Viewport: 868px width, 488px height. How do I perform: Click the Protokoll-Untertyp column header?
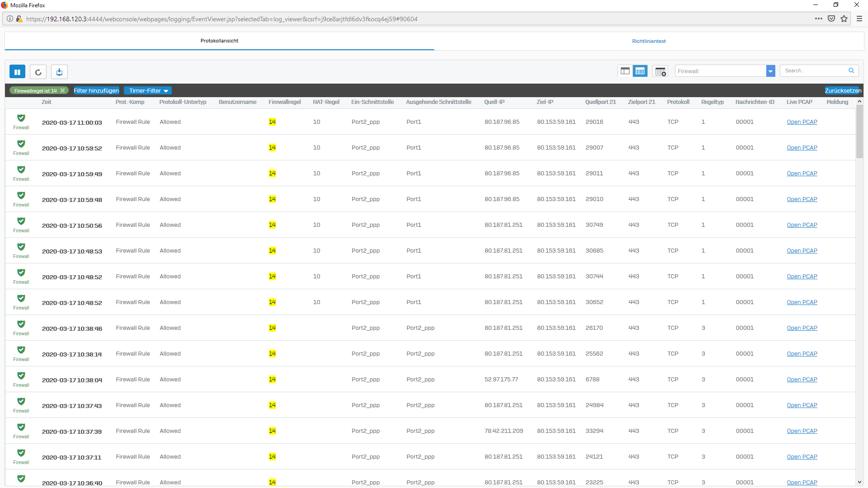click(x=183, y=102)
